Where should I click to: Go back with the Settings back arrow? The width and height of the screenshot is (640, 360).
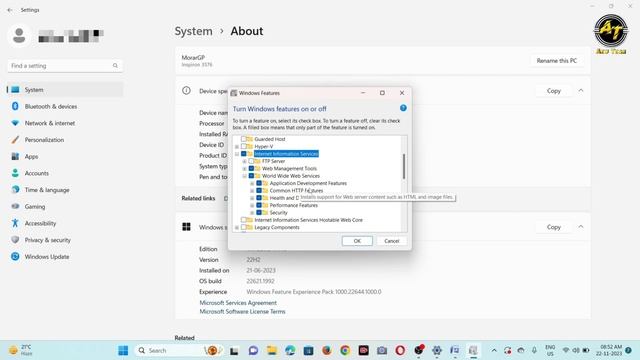tap(10, 10)
